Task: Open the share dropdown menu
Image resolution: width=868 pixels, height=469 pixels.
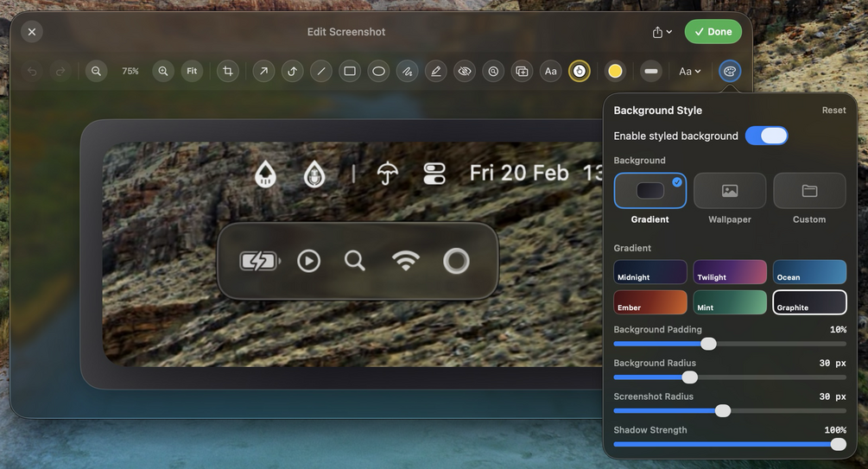Action: pos(662,32)
